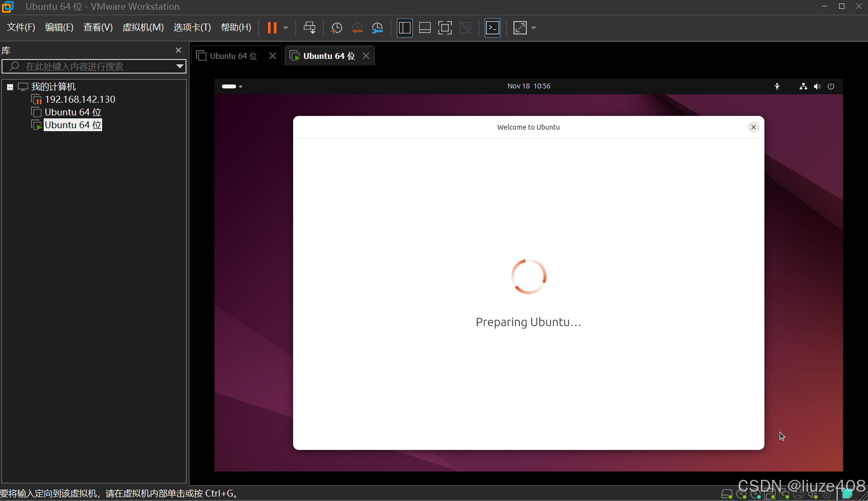Click the floppy drive status bar icon
The image size is (868, 501).
770,495
